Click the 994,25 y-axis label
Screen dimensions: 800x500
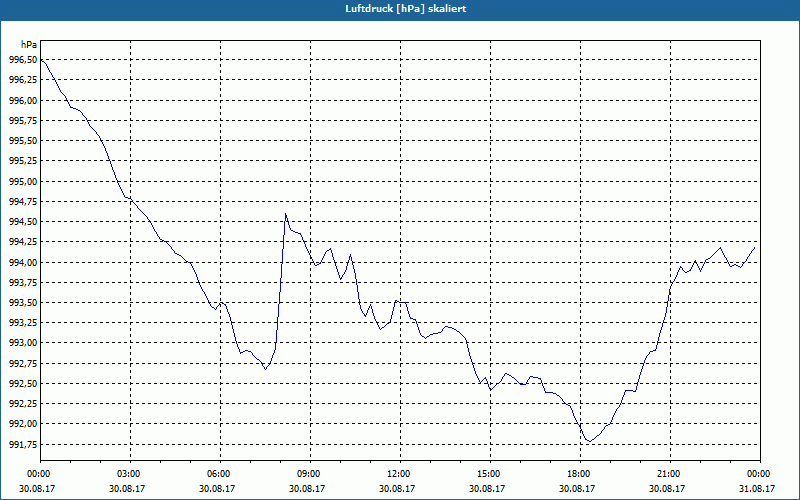coord(23,242)
